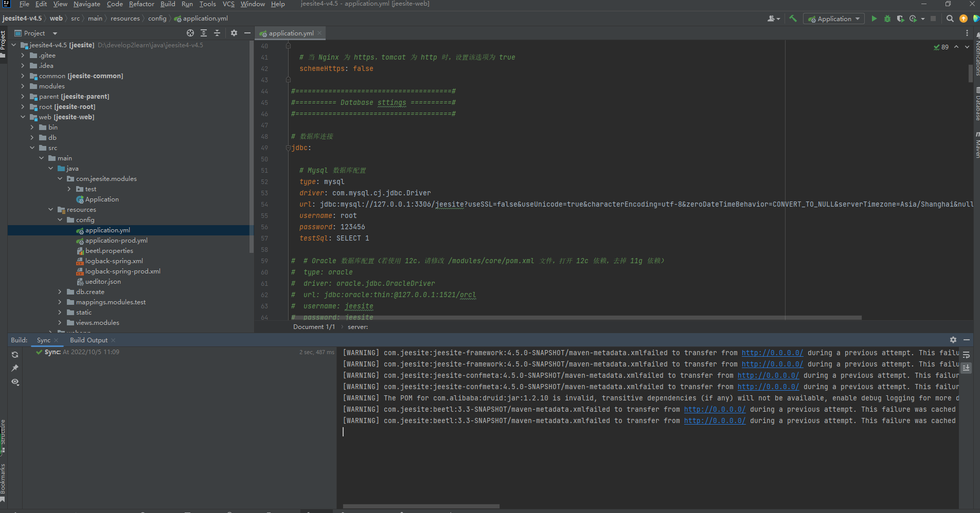
Task: Click the resources breadcrumb in navigation bar
Action: point(125,19)
